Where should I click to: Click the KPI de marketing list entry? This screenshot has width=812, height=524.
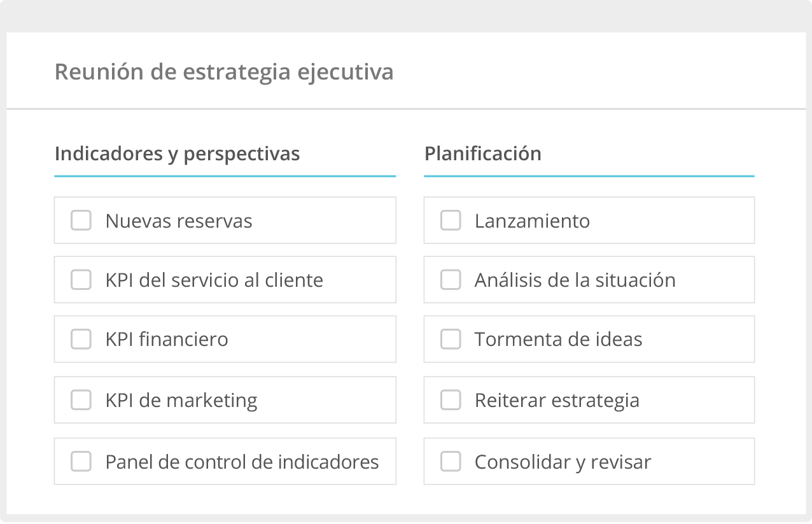[181, 400]
